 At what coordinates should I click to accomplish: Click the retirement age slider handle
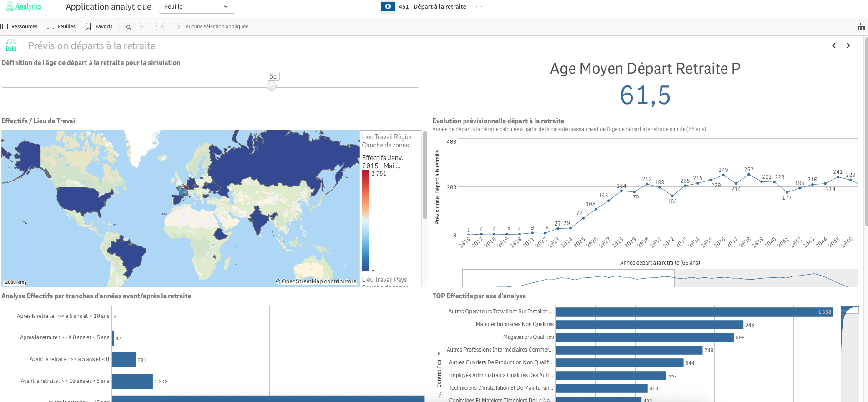(272, 86)
